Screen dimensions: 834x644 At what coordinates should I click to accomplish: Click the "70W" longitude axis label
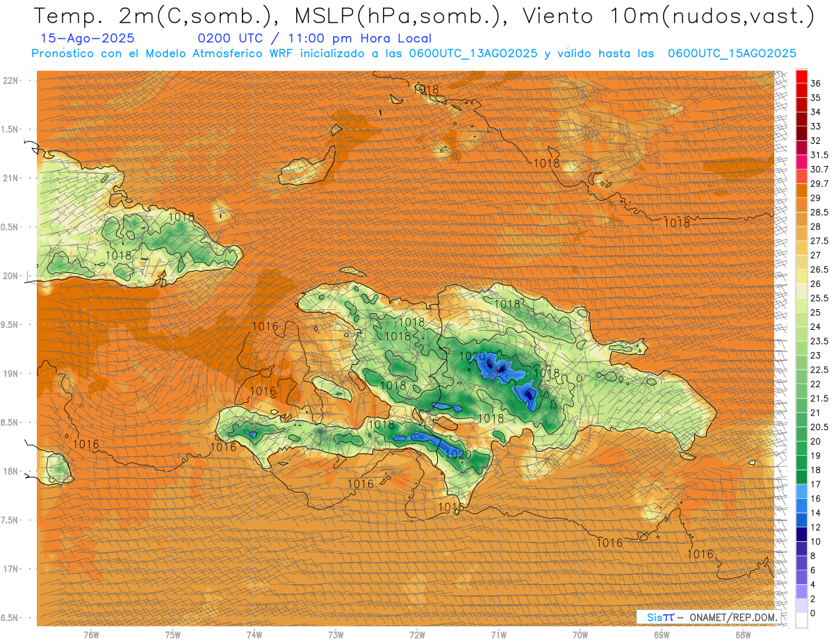(580, 635)
